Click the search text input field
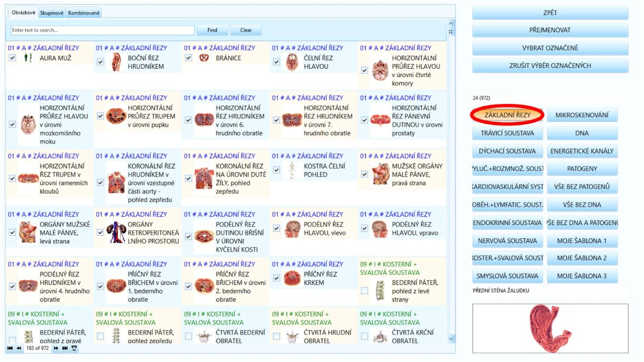644x362 pixels. (x=102, y=30)
